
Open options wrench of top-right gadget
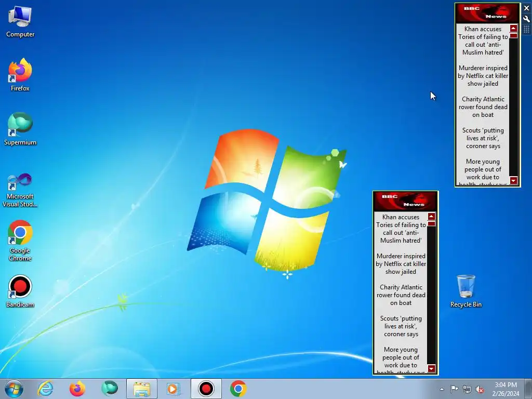tap(527, 19)
